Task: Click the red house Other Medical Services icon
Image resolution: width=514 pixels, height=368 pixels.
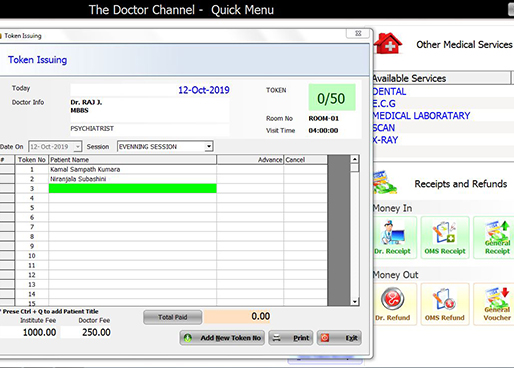Action: 387,44
